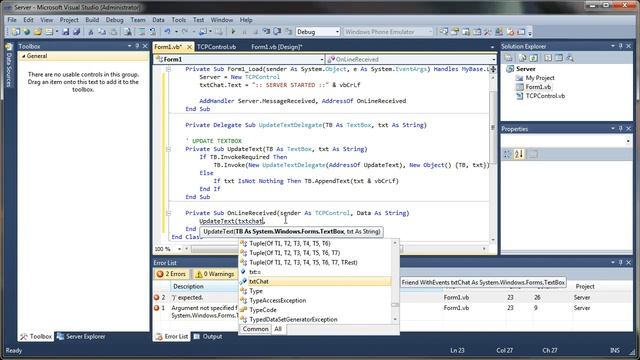Select TypeCode in the IntelliSense list

click(x=315, y=310)
